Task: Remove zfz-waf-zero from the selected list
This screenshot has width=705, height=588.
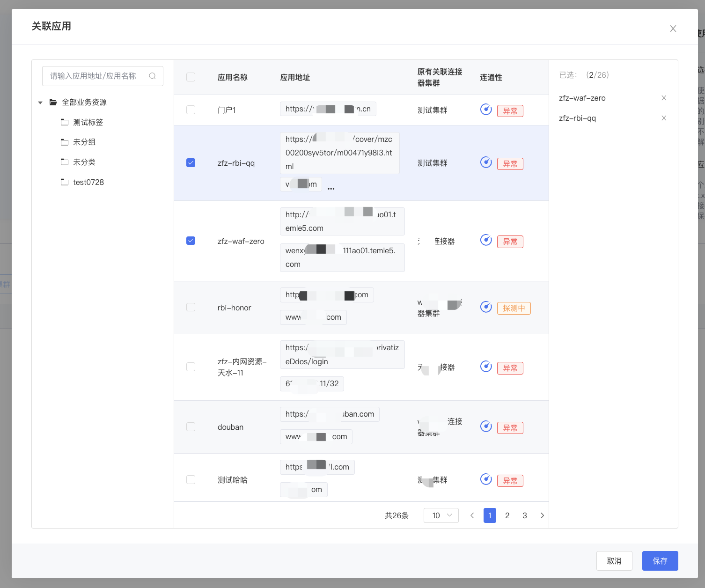Action: point(664,98)
